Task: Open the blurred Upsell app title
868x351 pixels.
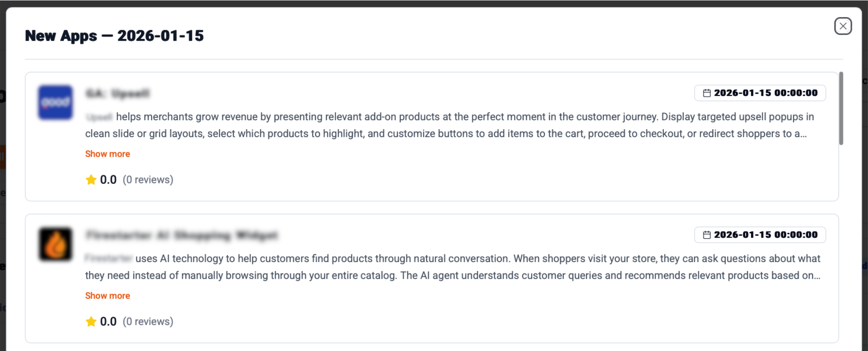Action: [118, 94]
